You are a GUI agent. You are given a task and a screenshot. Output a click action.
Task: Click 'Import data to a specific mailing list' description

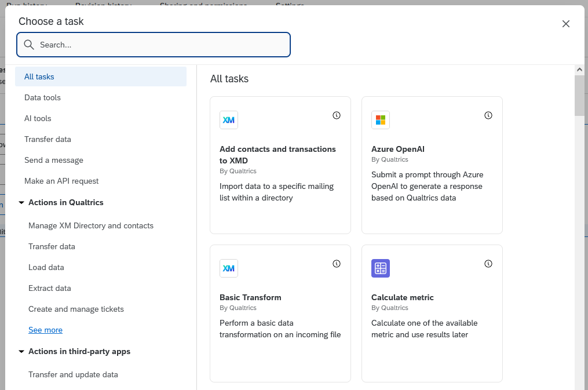(276, 192)
